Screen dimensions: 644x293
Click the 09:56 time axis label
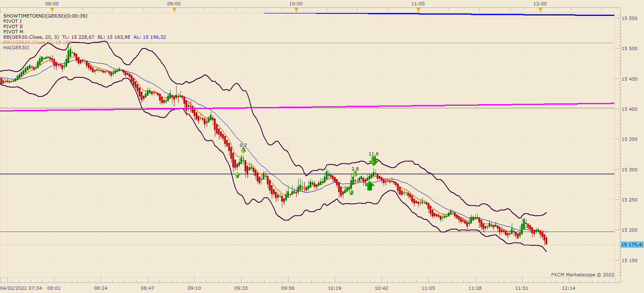[288, 288]
